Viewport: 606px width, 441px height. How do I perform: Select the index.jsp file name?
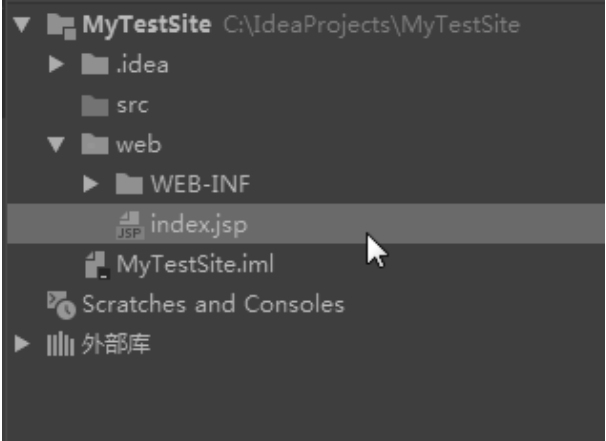(198, 224)
